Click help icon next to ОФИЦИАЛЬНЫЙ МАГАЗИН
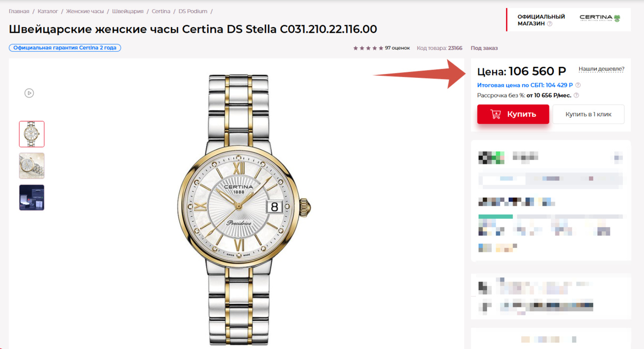Viewport: 644px width, 349px height. pos(550,24)
